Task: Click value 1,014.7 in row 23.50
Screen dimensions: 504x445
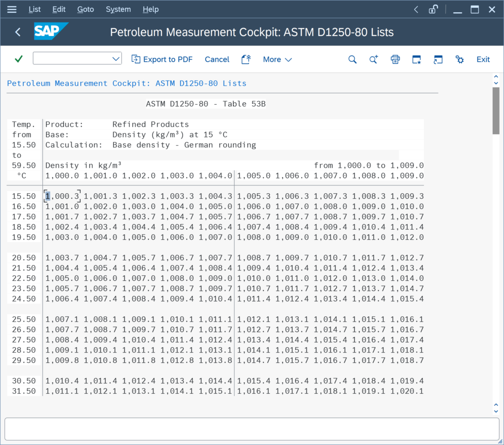Action: 407,289
